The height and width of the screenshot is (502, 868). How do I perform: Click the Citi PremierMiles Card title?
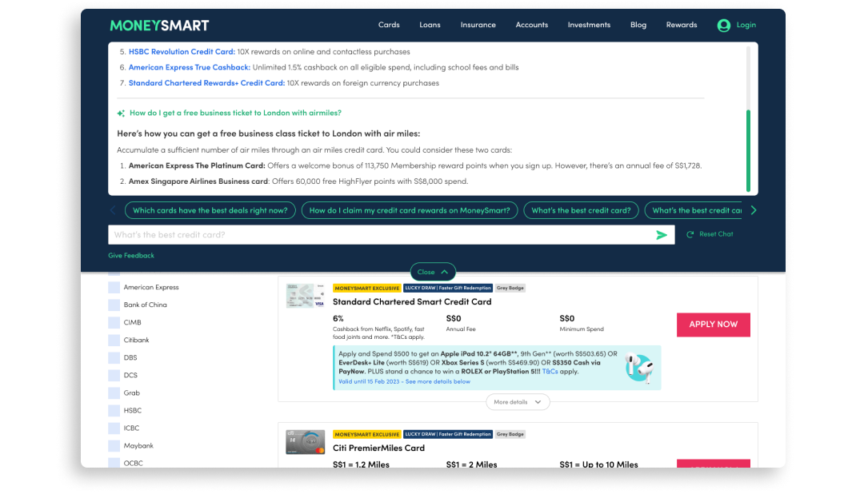[x=378, y=448]
